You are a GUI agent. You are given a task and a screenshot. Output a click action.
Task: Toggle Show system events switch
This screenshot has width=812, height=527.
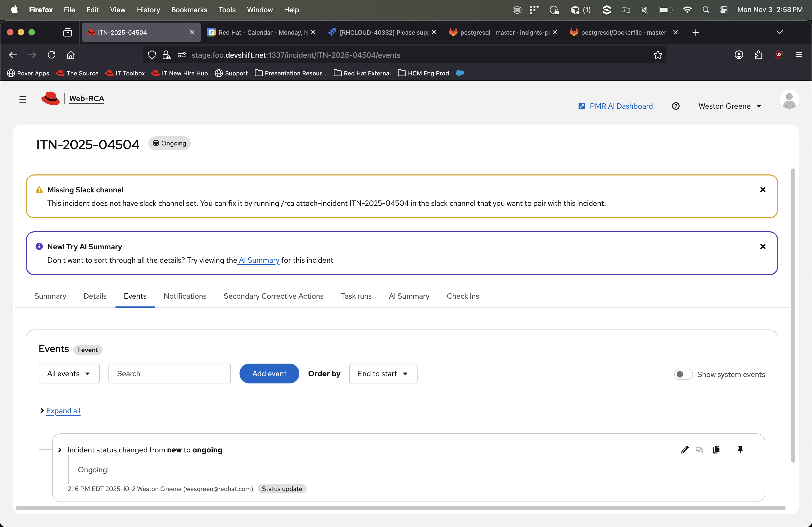pyautogui.click(x=683, y=374)
